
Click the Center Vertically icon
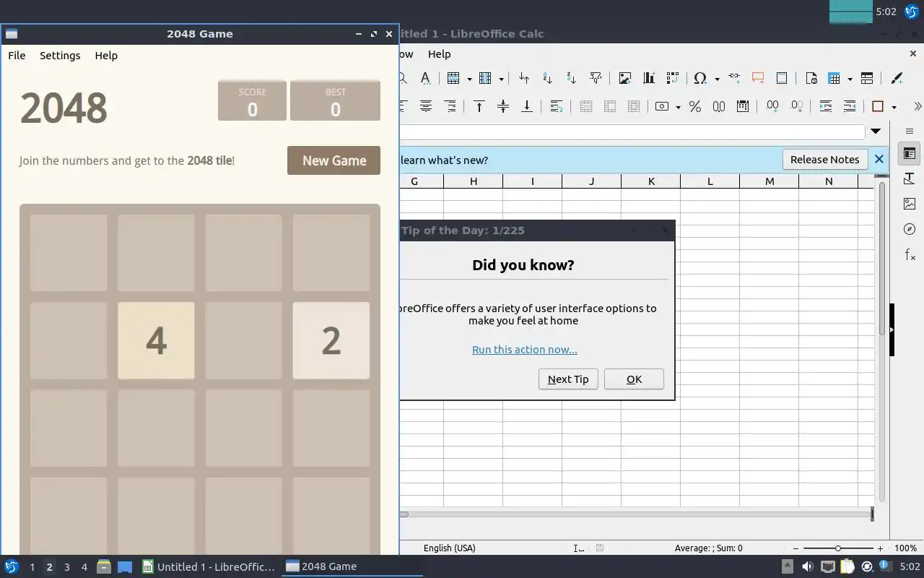(503, 106)
